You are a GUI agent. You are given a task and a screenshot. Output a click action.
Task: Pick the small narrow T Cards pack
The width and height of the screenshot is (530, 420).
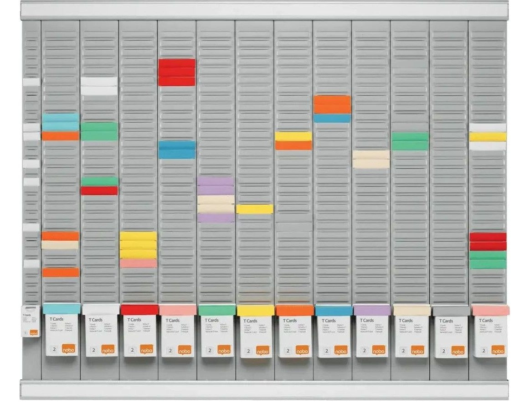coord(31,321)
